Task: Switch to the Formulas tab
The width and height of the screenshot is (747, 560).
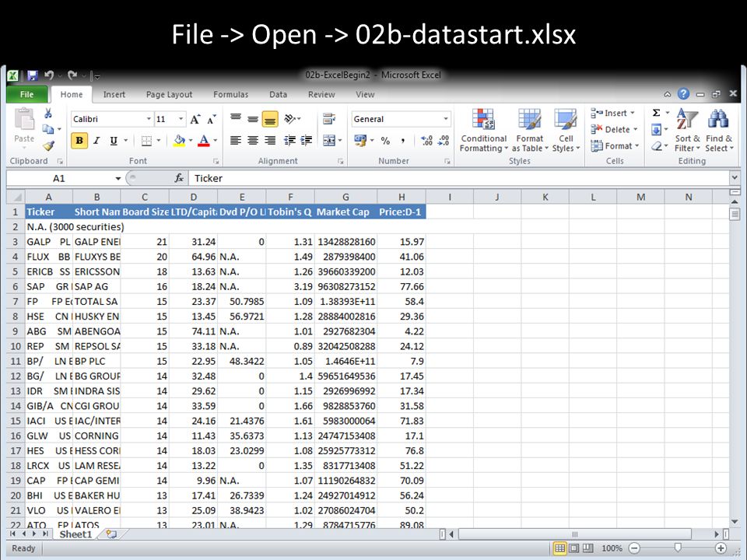Action: click(231, 94)
